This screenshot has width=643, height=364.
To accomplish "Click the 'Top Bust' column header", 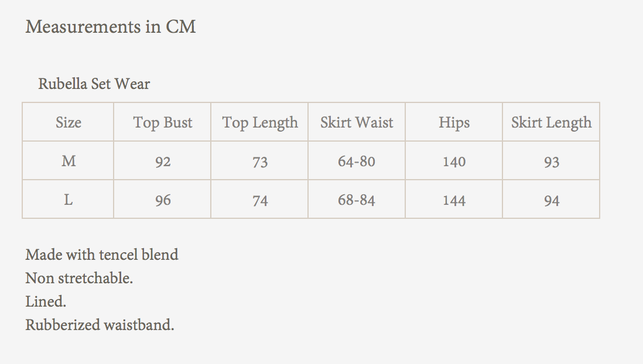I will coord(163,122).
